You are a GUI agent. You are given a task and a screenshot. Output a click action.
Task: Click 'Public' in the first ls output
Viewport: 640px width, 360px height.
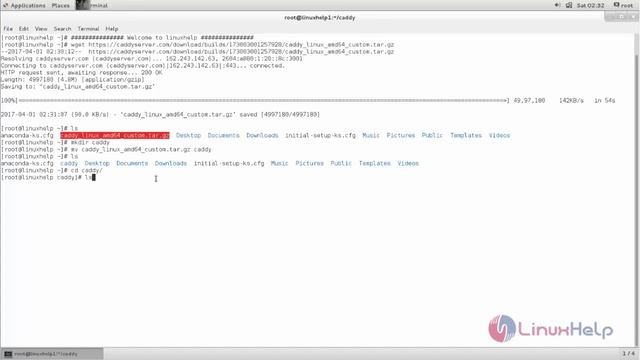pos(432,135)
